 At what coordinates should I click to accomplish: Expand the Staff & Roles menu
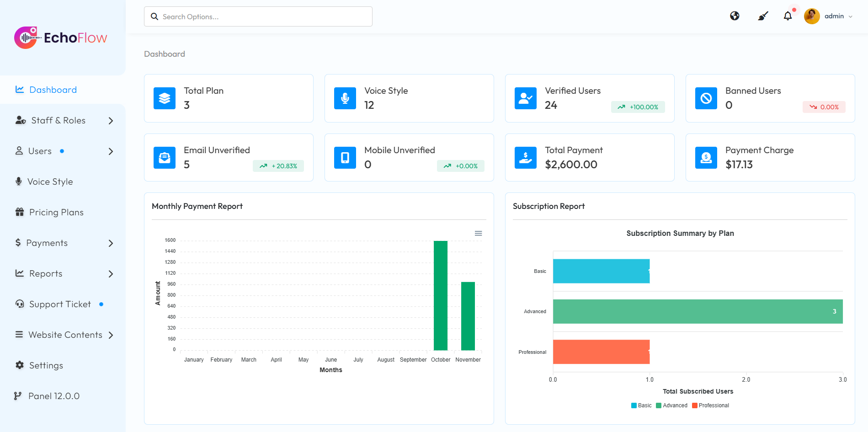(x=64, y=121)
